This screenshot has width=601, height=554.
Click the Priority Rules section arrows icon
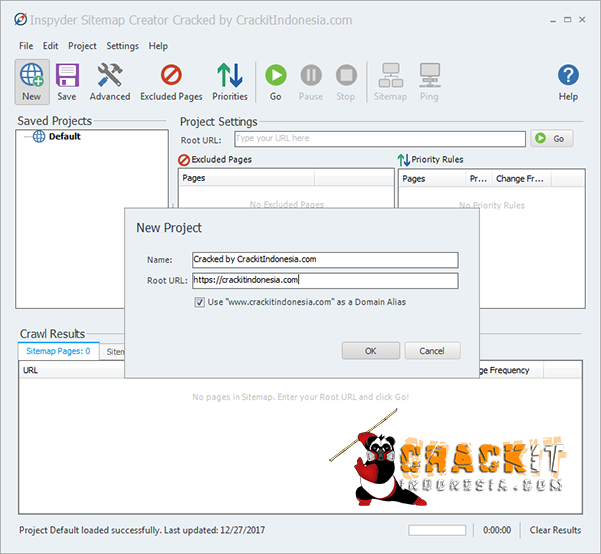pos(404,160)
